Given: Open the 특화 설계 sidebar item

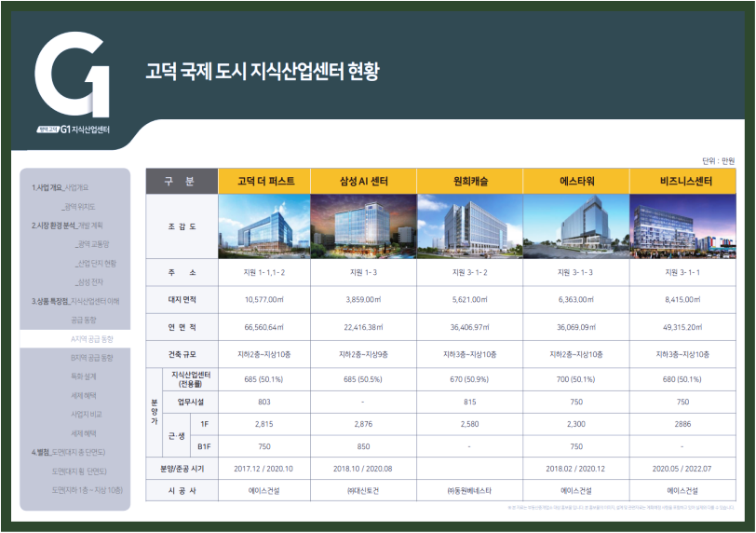Looking at the screenshot, I should point(84,376).
